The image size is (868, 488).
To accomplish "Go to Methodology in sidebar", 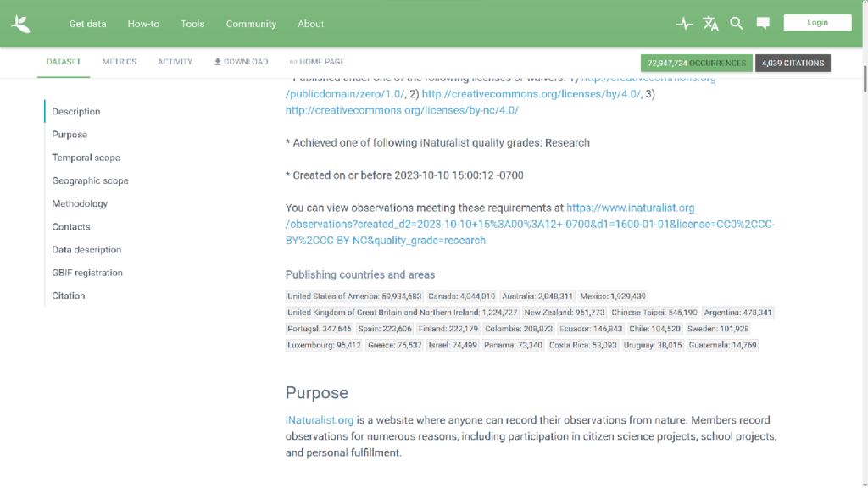I will (80, 203).
